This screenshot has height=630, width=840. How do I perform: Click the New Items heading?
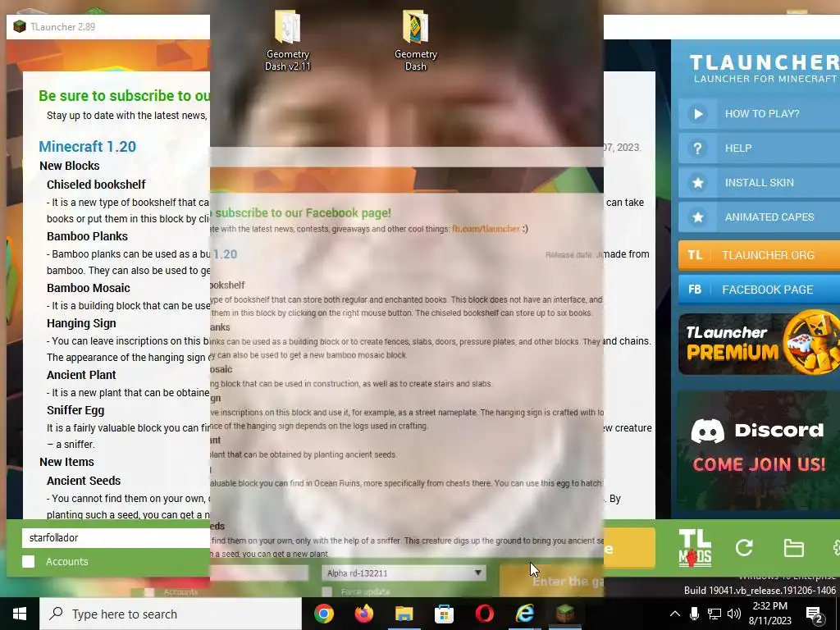coord(67,462)
